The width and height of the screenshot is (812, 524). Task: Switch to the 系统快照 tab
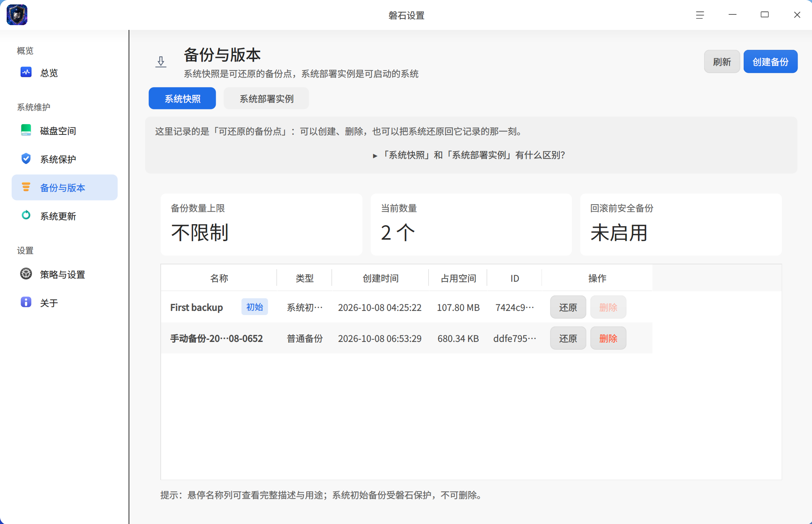click(182, 99)
